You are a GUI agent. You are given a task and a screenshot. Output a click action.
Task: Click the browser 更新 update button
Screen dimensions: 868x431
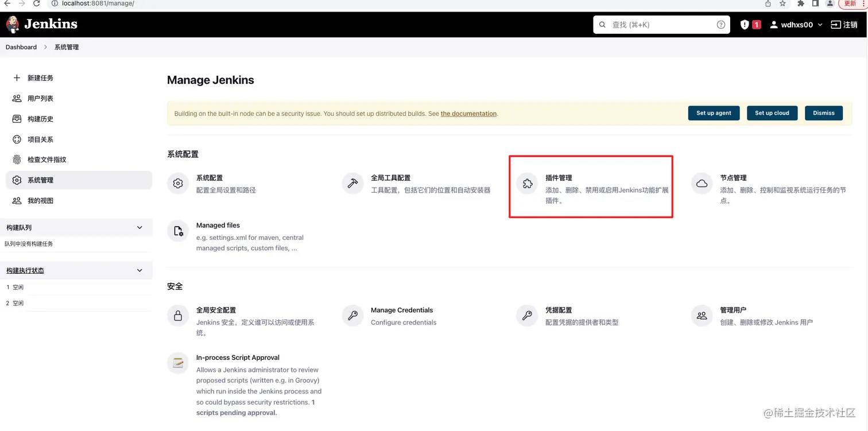coord(850,3)
